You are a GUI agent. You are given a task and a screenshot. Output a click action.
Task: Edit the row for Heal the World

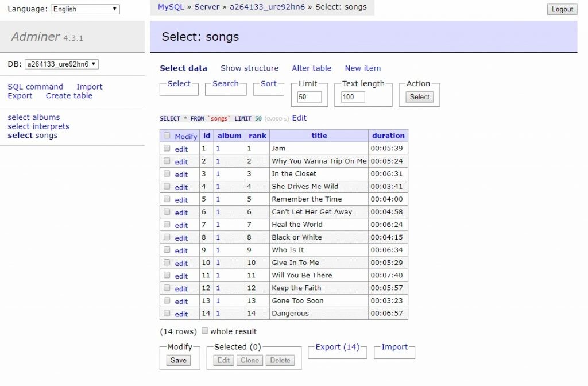point(181,224)
